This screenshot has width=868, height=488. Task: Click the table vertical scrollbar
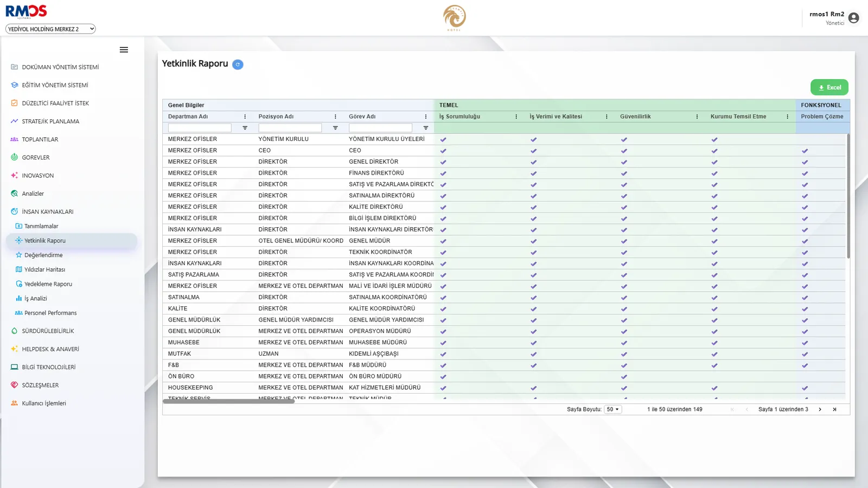coord(848,196)
